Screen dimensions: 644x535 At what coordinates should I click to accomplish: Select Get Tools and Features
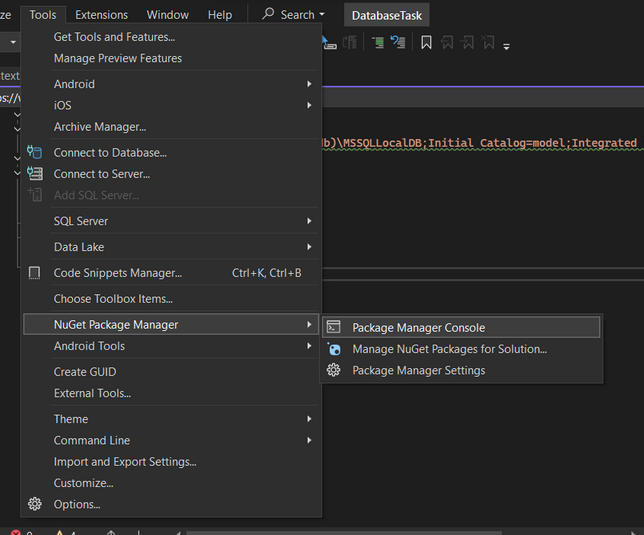(114, 37)
